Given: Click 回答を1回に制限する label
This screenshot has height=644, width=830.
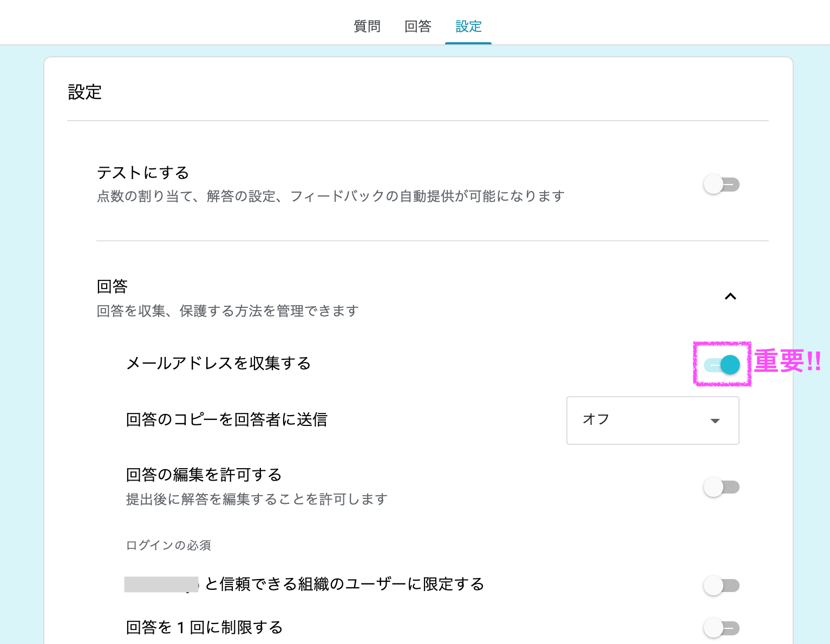Looking at the screenshot, I should click(205, 628).
